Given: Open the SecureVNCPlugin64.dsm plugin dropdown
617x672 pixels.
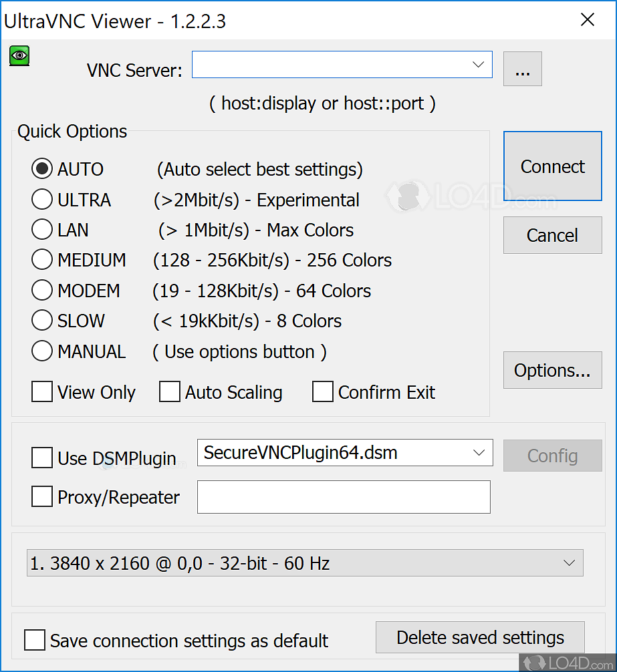Looking at the screenshot, I should point(479,453).
